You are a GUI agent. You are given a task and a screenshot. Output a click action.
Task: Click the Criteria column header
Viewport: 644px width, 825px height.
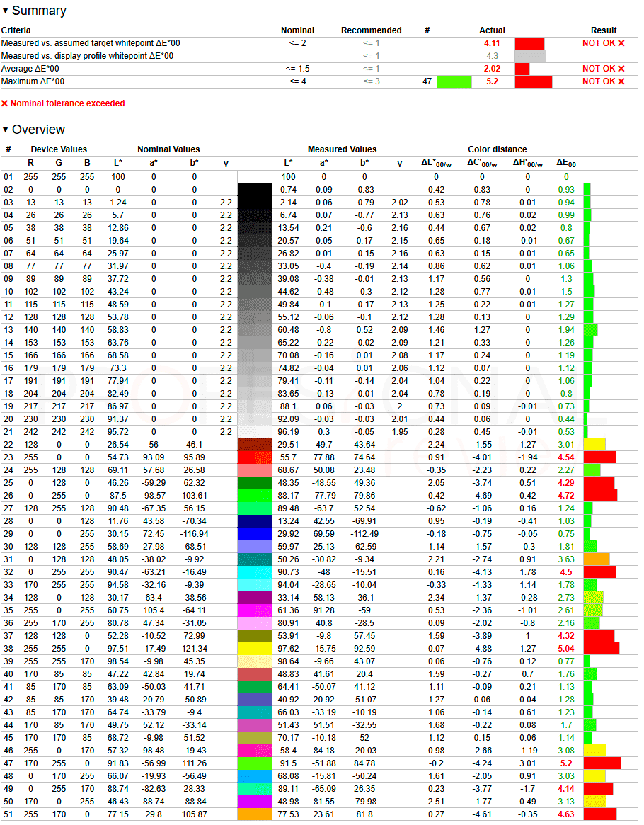pos(16,30)
